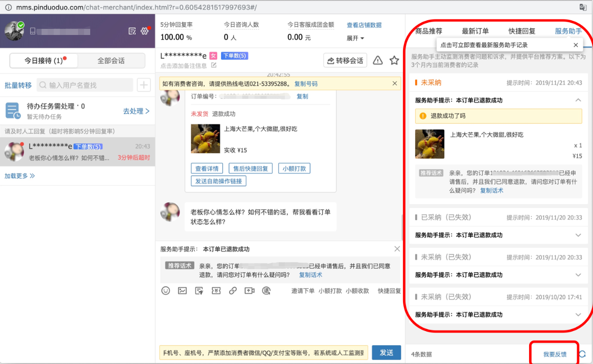Click 小额打款 in chat toolbar
Screen dimensions: 593x364
coord(330,290)
